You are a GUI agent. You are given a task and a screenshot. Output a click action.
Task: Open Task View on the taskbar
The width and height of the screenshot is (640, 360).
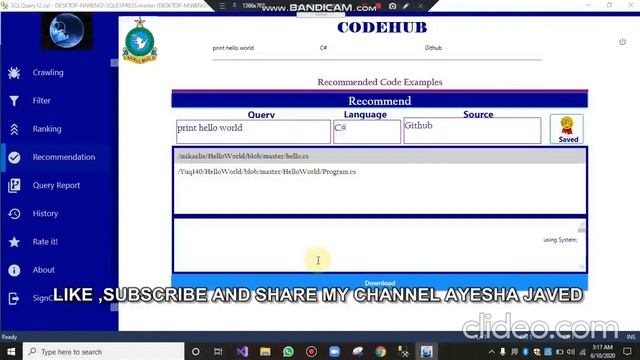coord(218,351)
